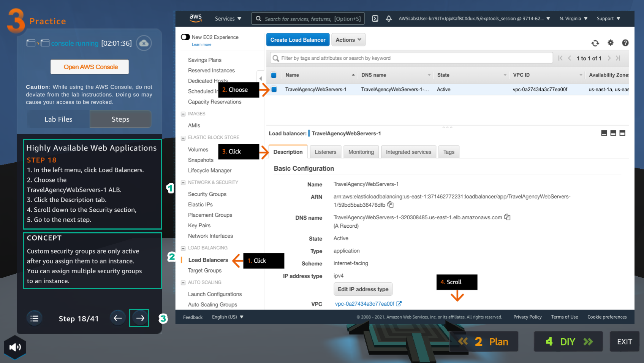Collapse the LOAD BALANCING section
This screenshot has height=363, width=644.
coord(183,248)
